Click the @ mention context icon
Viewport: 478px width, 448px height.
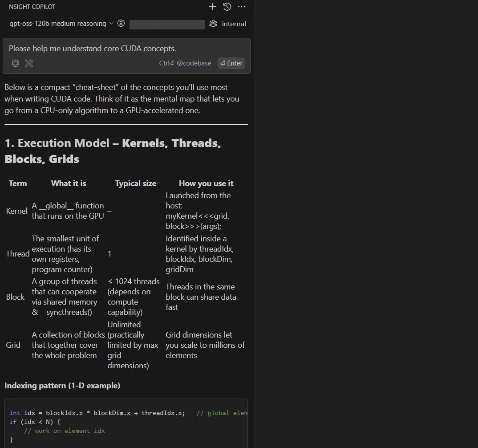pos(16,63)
